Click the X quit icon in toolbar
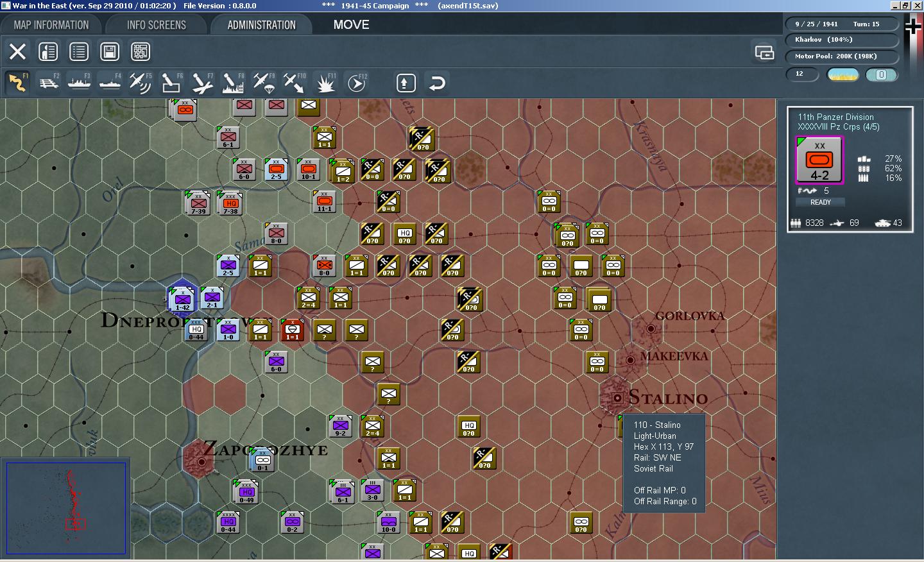 pyautogui.click(x=17, y=51)
